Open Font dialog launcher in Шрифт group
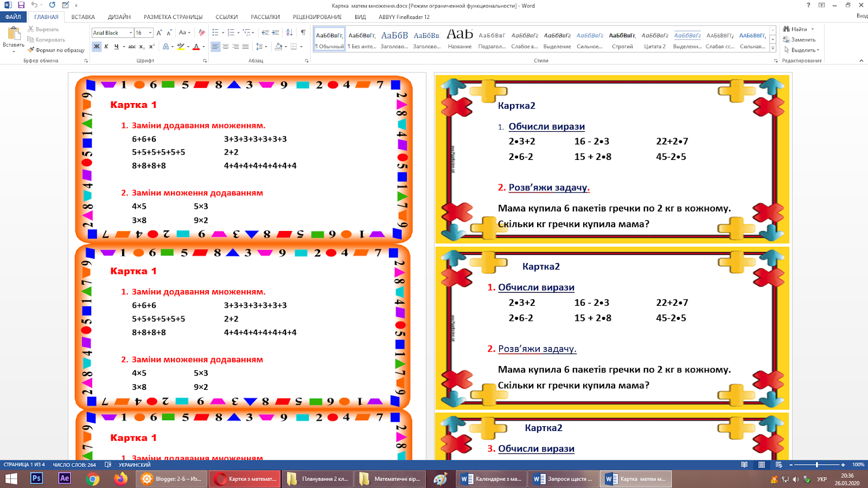The width and height of the screenshot is (868, 488). (205, 61)
